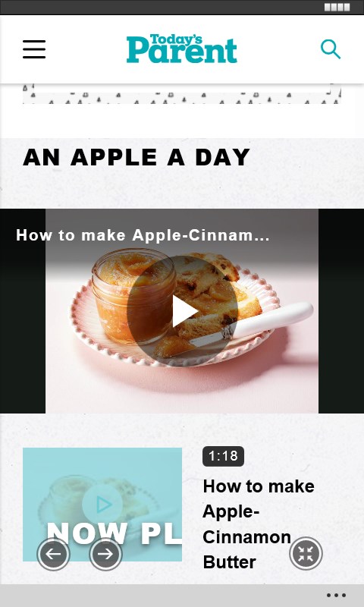Click the bottom browser toolbar bar
The image size is (364, 607).
pos(182,596)
